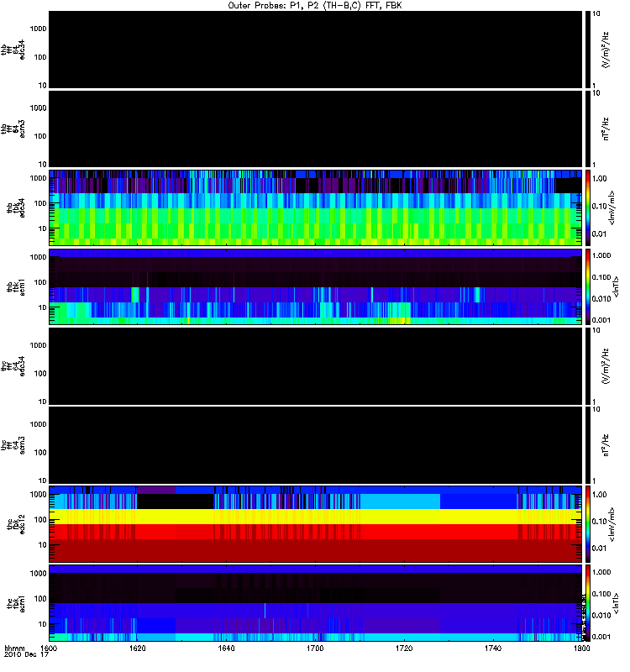Click the 1700 time tick label

(x=315, y=648)
